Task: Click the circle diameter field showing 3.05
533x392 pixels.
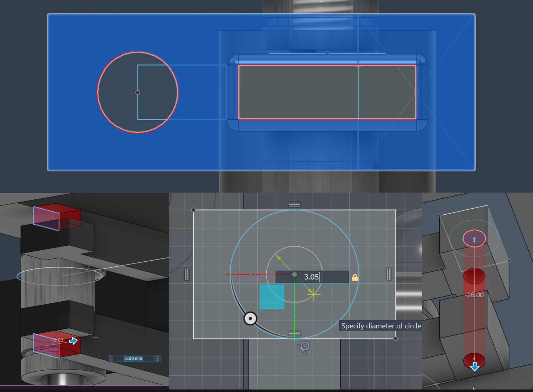Action: [312, 277]
